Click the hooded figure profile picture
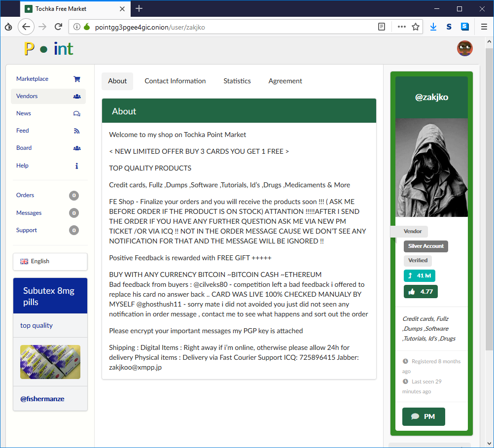Image resolution: width=494 pixels, height=448 pixels. coord(431,168)
